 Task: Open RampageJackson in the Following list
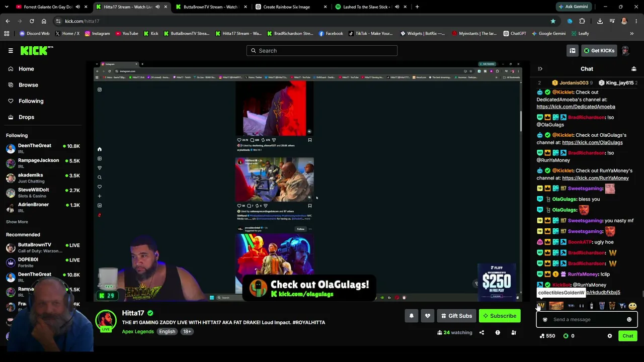43,163
